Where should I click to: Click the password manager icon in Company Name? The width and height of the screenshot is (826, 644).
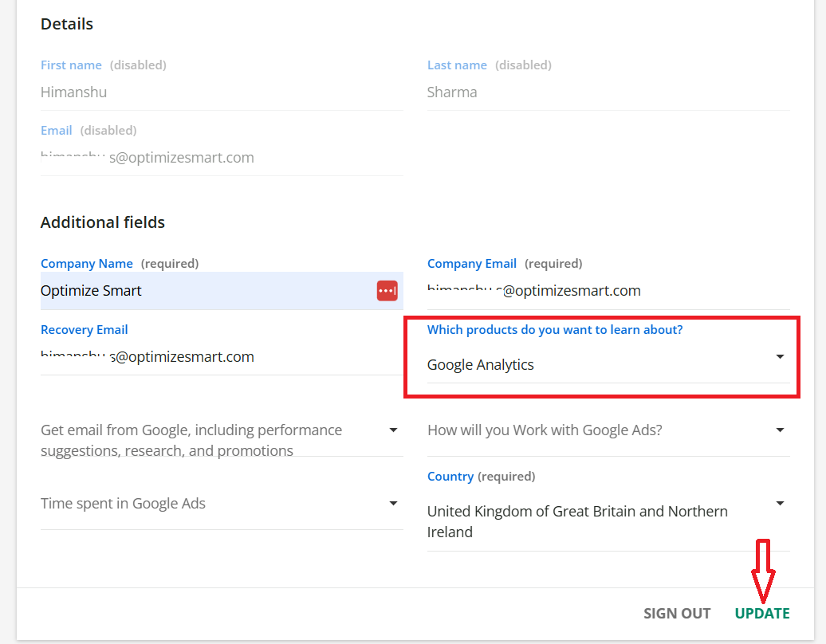[x=387, y=291]
